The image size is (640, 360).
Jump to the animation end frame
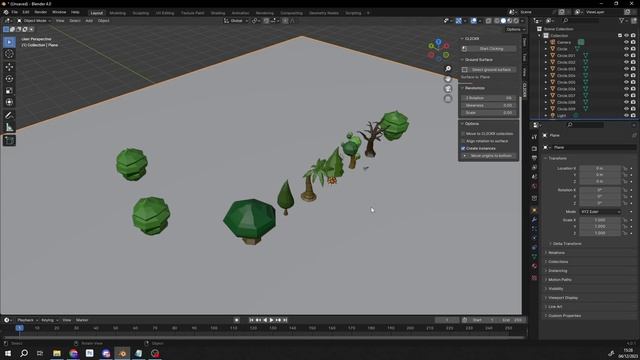coord(285,320)
